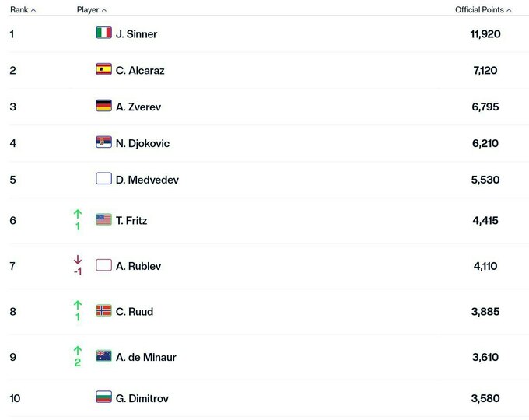The height and width of the screenshot is (420, 529).
Task: Click the Bulgarian flag beside G. Dimitrov
Action: point(103,398)
